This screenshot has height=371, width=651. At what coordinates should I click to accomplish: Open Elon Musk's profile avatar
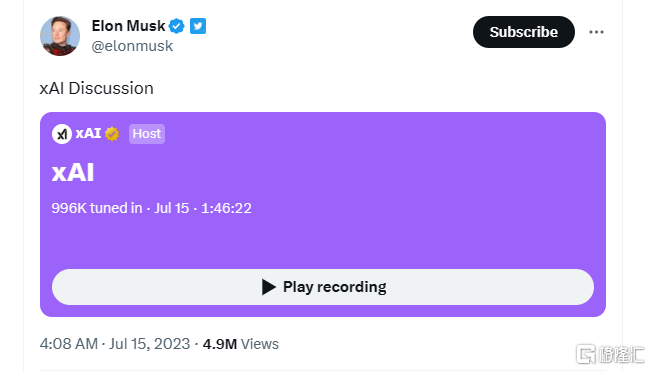pyautogui.click(x=60, y=36)
